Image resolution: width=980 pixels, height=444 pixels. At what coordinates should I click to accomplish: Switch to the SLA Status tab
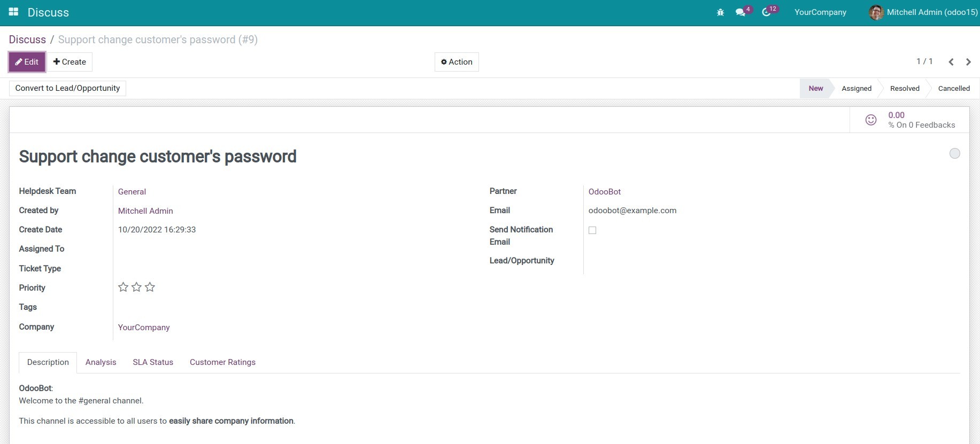pyautogui.click(x=153, y=362)
